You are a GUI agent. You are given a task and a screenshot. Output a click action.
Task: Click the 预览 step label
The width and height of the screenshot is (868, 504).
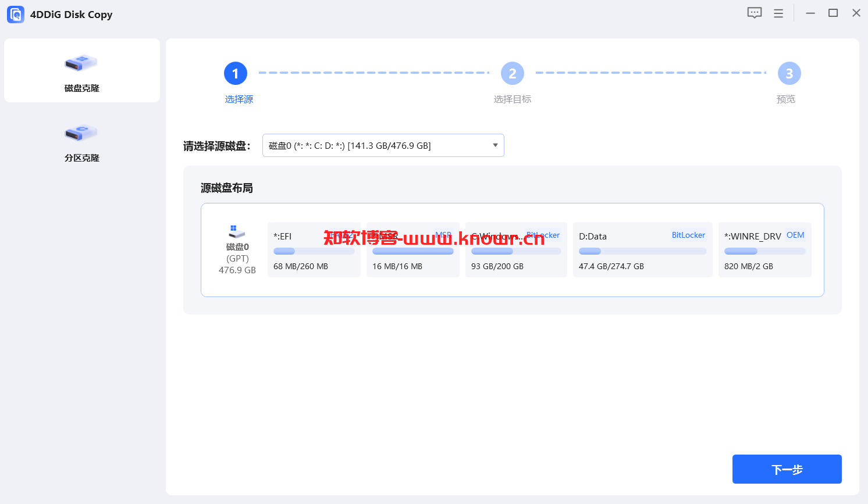(786, 99)
